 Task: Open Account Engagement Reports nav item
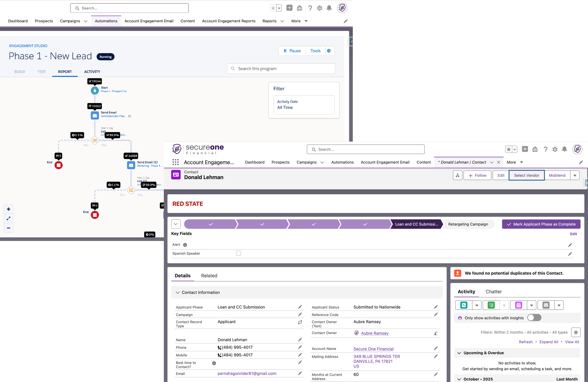click(228, 21)
